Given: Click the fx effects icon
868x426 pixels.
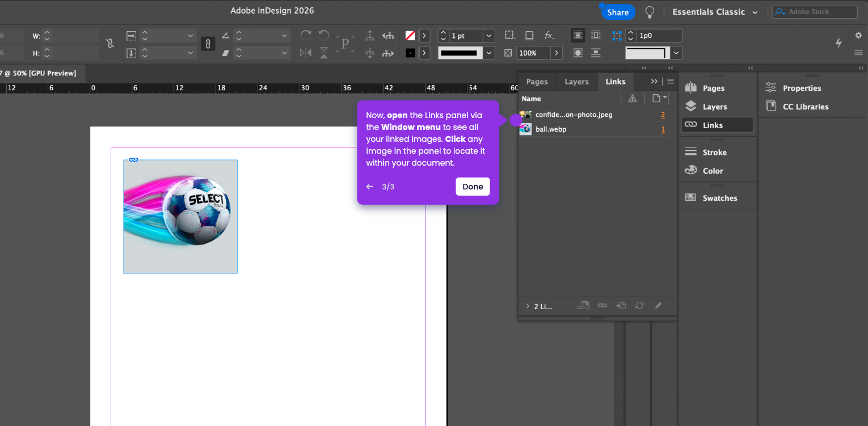Looking at the screenshot, I should [x=549, y=35].
